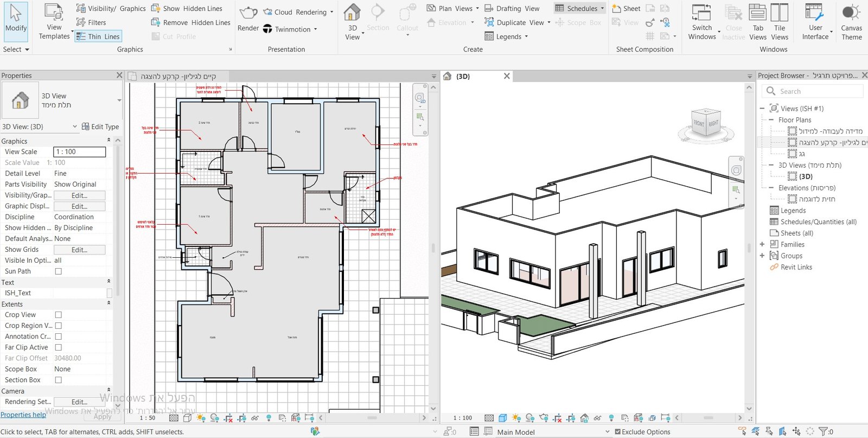Click the Switch Windows button
The image size is (868, 438).
tap(702, 22)
